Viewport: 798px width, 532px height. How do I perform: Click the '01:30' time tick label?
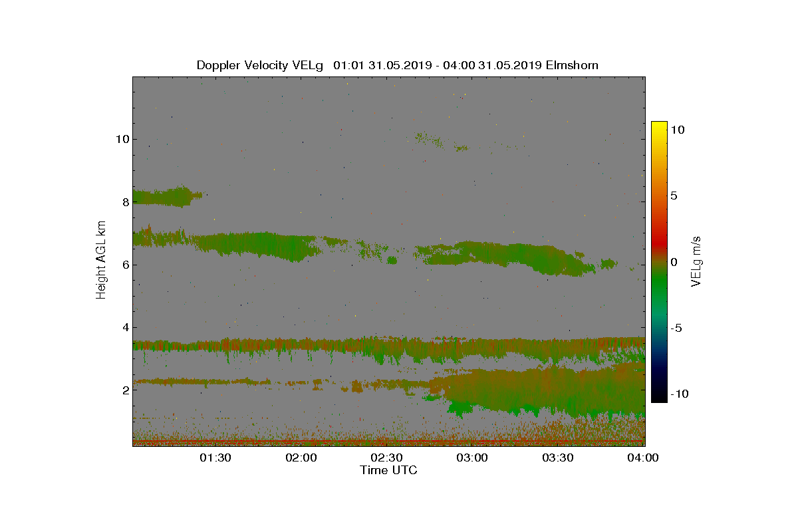click(215, 458)
